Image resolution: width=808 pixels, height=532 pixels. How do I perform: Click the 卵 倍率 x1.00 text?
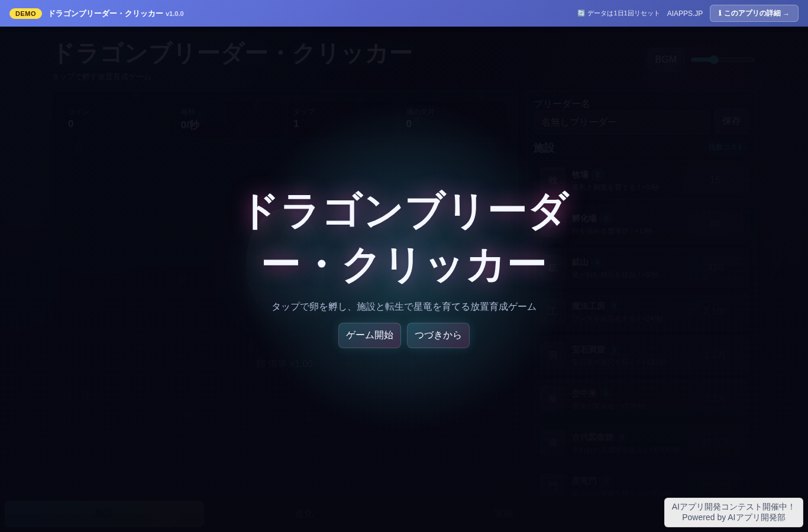tap(285, 364)
